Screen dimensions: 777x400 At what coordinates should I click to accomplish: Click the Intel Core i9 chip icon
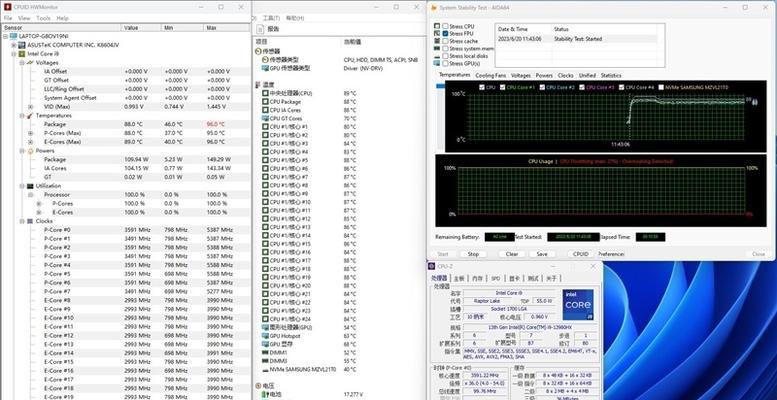[x=22, y=54]
